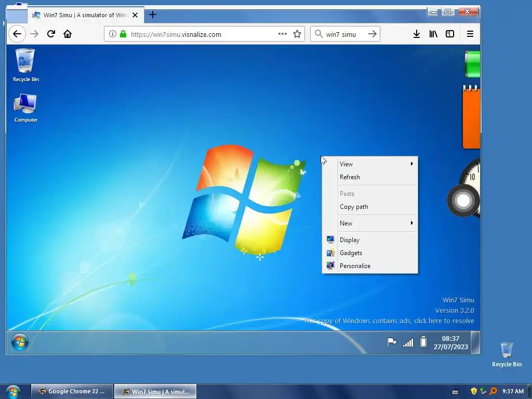532x399 pixels.
Task: Click host tray security shield icon
Action: (474, 391)
